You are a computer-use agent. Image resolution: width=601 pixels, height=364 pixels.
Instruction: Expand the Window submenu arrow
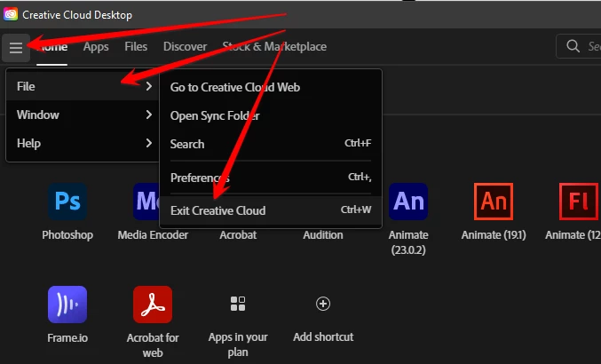pyautogui.click(x=149, y=115)
